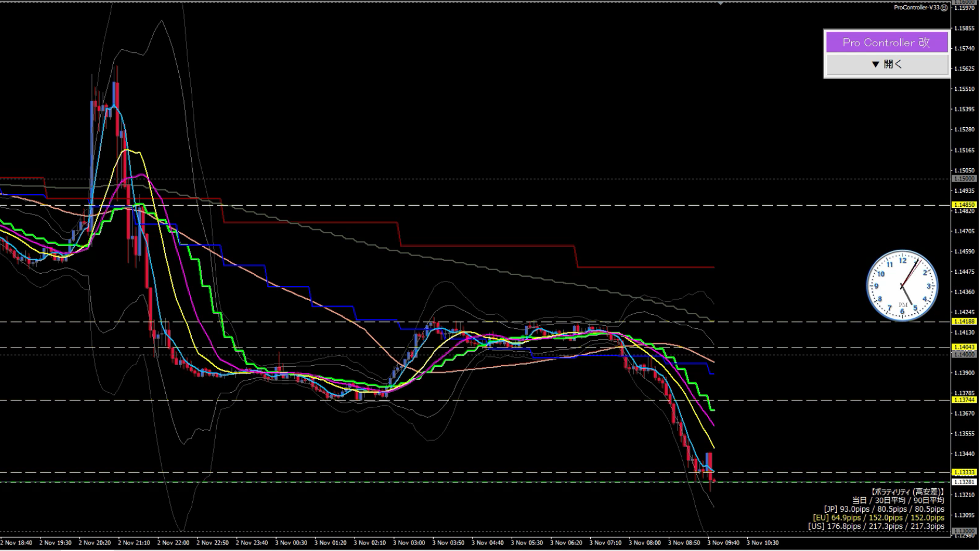Click the 2 Nov 23:40 time axis label

click(251, 543)
